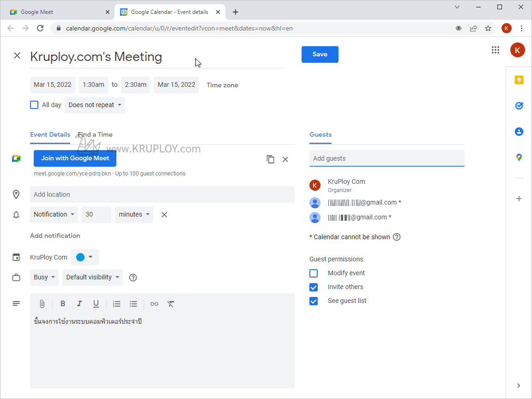Remove formatting from description text
This screenshot has height=399, width=532.
[x=170, y=304]
